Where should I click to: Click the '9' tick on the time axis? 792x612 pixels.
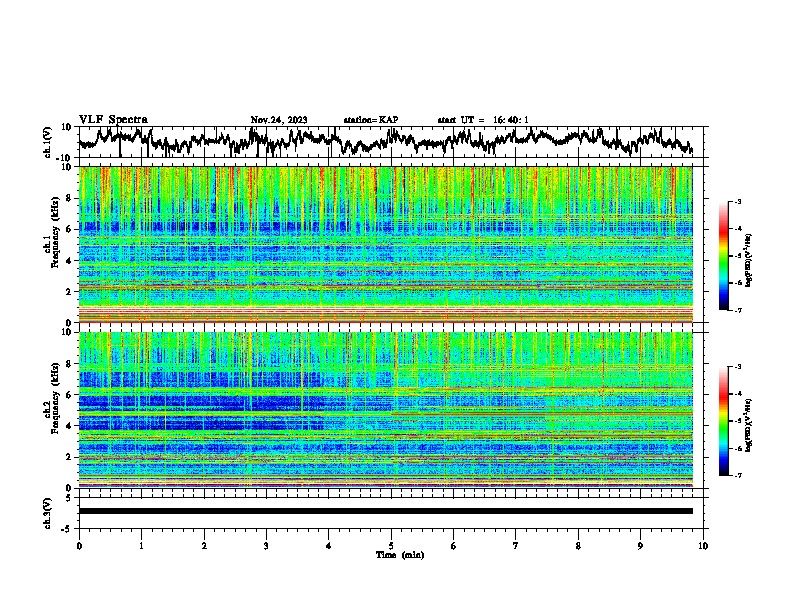click(640, 546)
